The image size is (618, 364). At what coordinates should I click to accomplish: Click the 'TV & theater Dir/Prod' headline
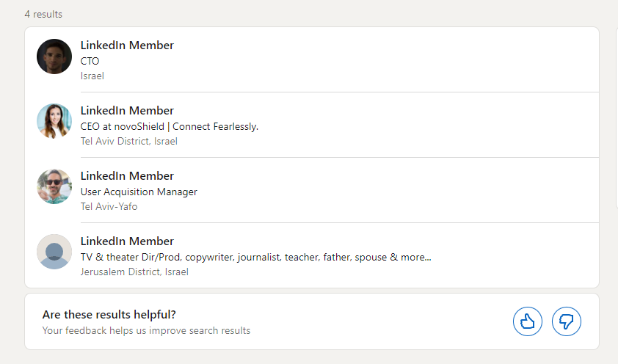tap(255, 257)
